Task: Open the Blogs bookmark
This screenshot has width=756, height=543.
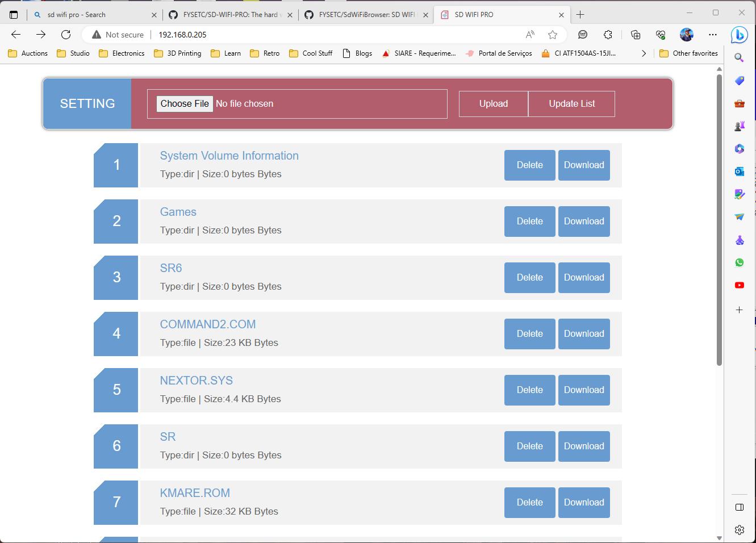Action: tap(357, 53)
